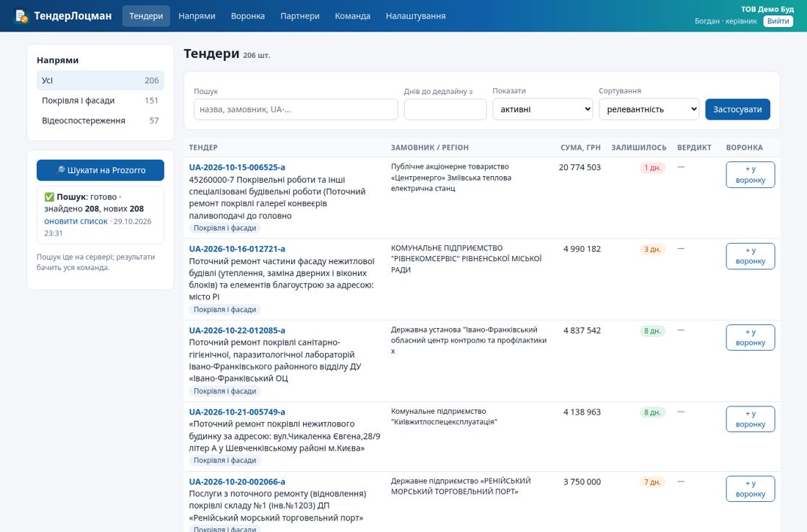Add tender UA-2026-10-15-006525-a to воронку
This screenshot has height=532, width=807.
click(751, 175)
